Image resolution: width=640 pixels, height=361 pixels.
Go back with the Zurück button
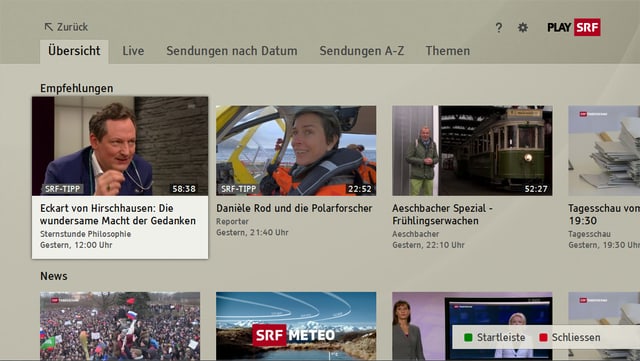(66, 27)
